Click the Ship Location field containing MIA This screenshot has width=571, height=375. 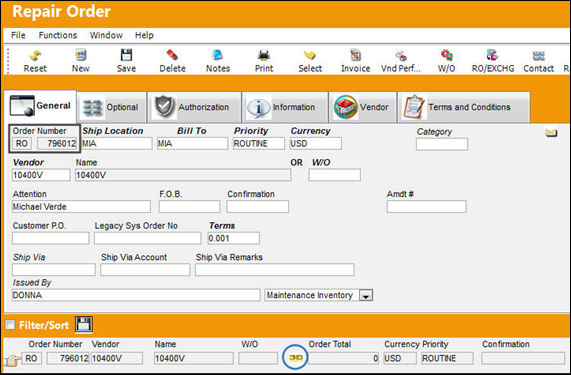(117, 143)
